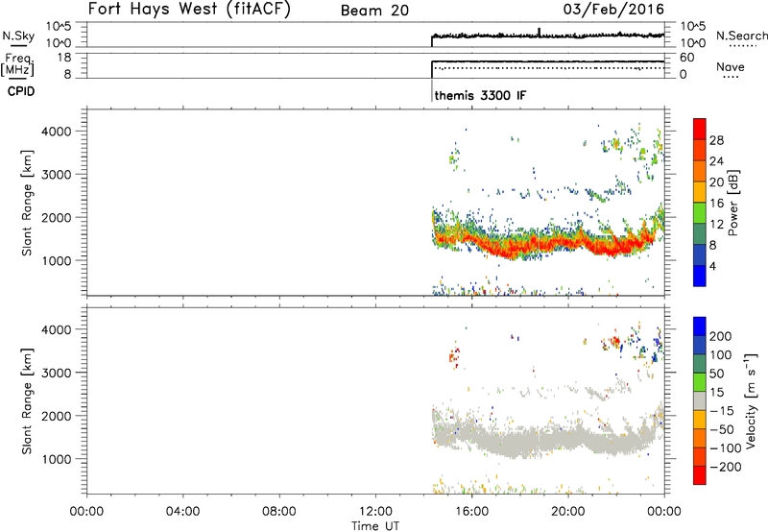
Task: Click the '18' tick of the frequency axis
Action: point(64,58)
